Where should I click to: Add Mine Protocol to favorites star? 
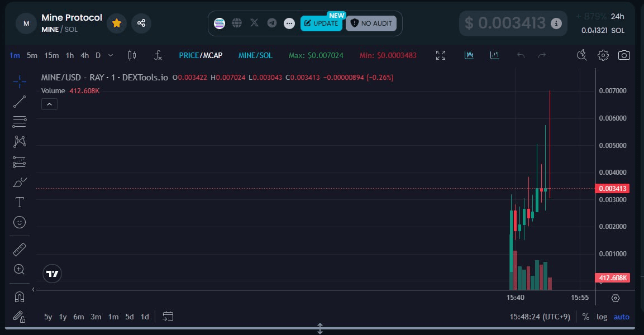117,23
